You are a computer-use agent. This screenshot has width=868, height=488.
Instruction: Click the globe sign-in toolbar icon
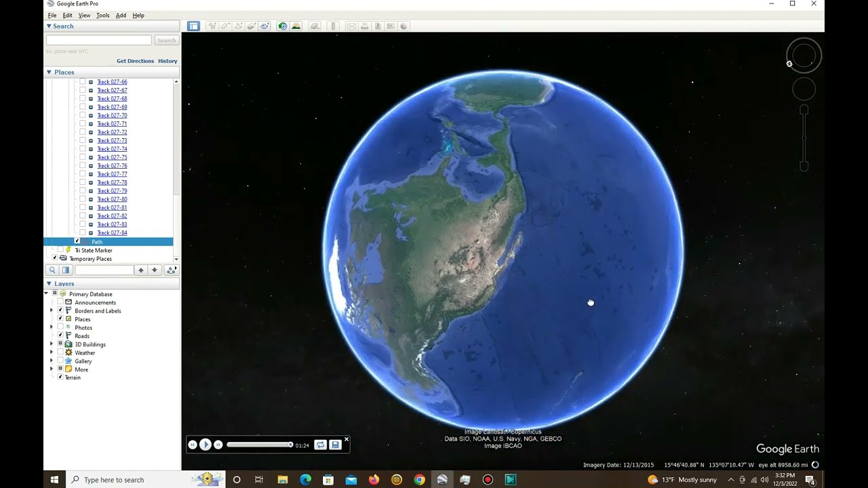403,26
